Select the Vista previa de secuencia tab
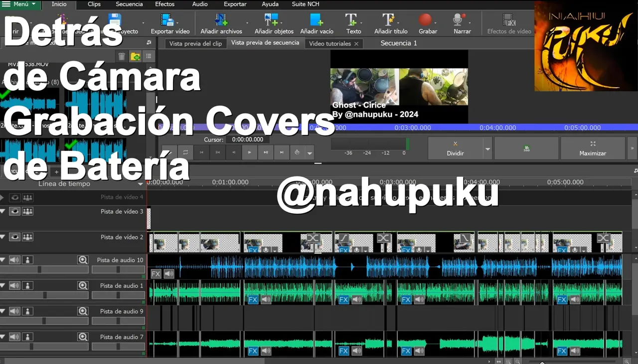This screenshot has width=638, height=364. pyautogui.click(x=265, y=43)
